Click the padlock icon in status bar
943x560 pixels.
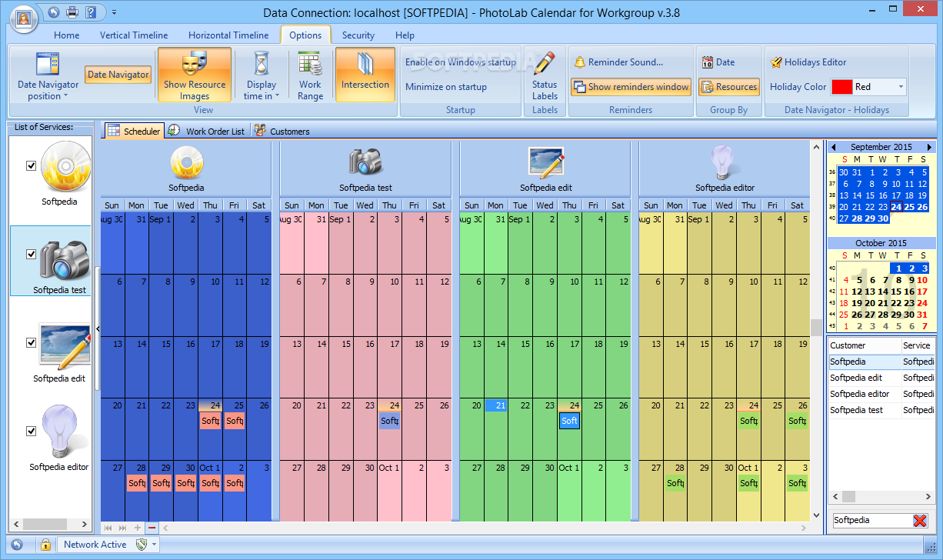(x=45, y=545)
